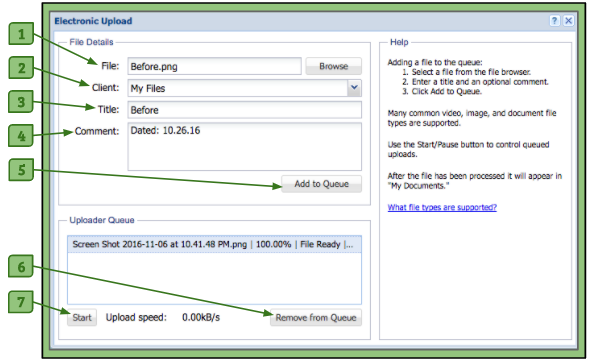The width and height of the screenshot is (589, 362).
Task: Click the Comment box with Dated: 10.26.16
Action: pos(245,146)
